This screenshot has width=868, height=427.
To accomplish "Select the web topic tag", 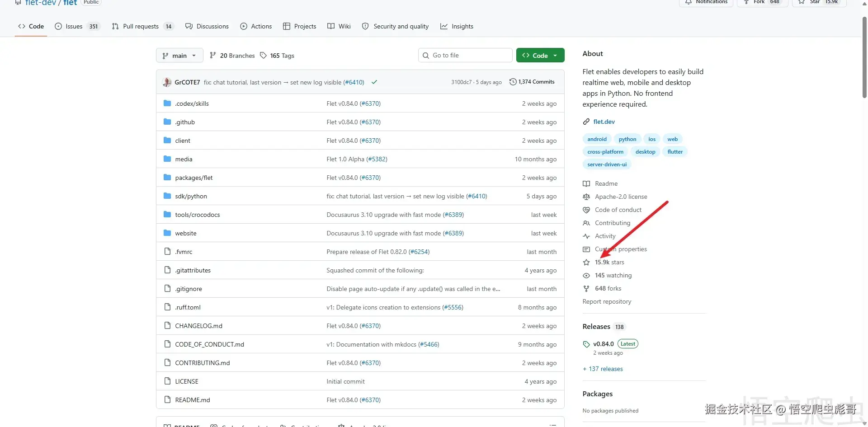I will point(673,139).
